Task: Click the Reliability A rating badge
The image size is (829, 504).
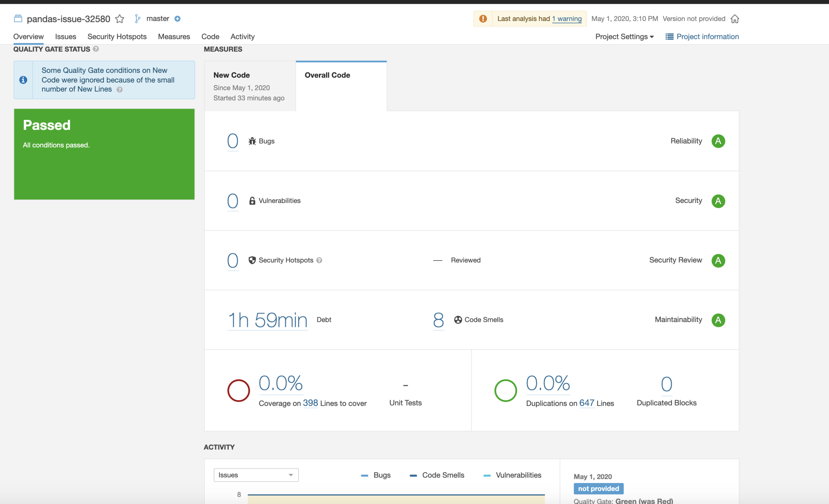Action: [x=718, y=141]
